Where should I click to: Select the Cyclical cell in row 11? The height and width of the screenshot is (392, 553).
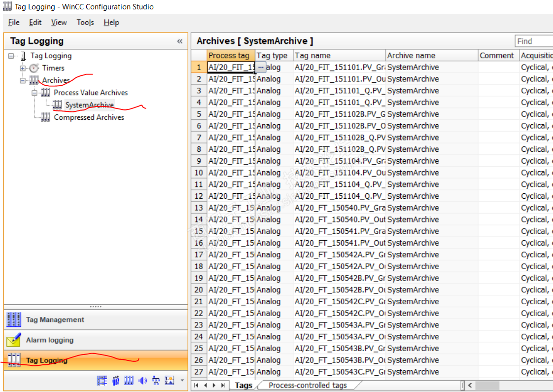click(536, 184)
